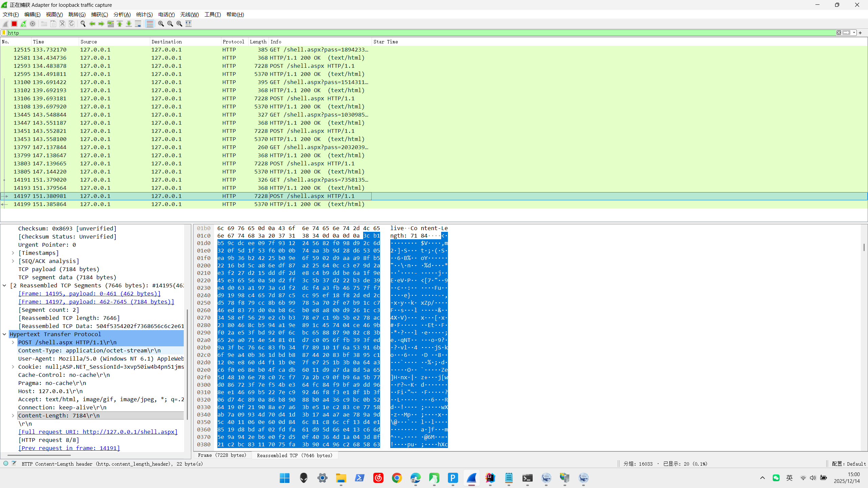Open the display filter history dropdown

(x=854, y=33)
